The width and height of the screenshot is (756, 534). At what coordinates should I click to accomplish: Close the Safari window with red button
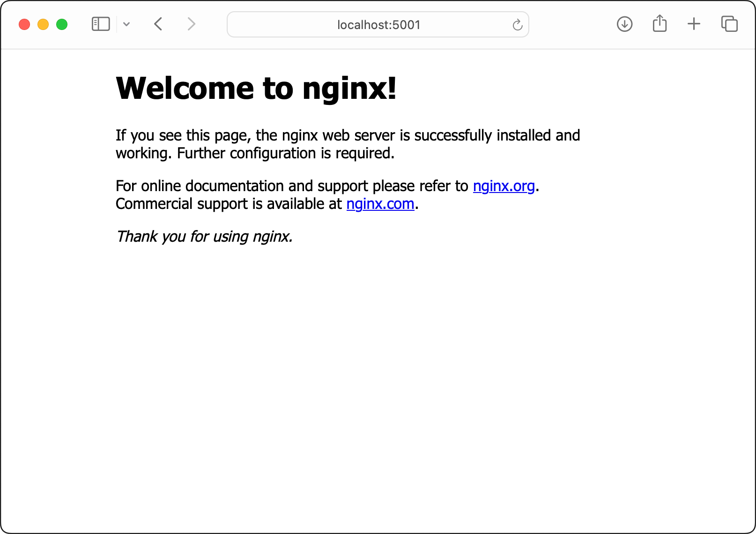pyautogui.click(x=24, y=24)
